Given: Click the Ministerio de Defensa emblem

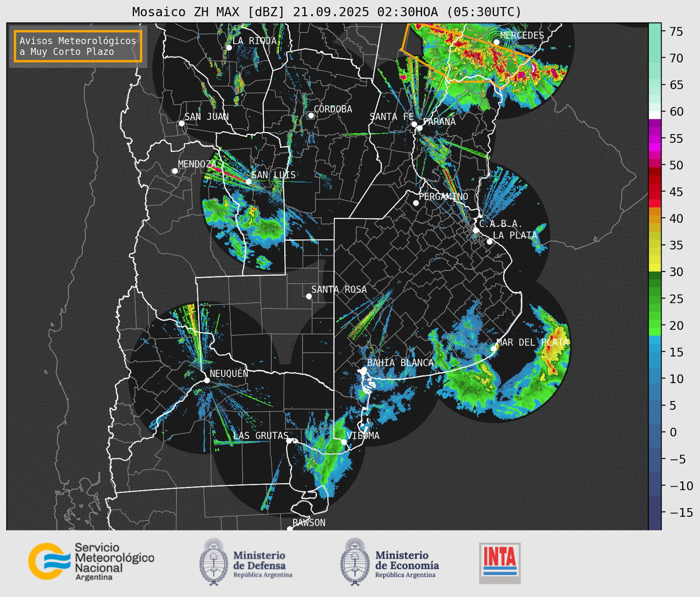Looking at the screenshot, I should pyautogui.click(x=214, y=562).
